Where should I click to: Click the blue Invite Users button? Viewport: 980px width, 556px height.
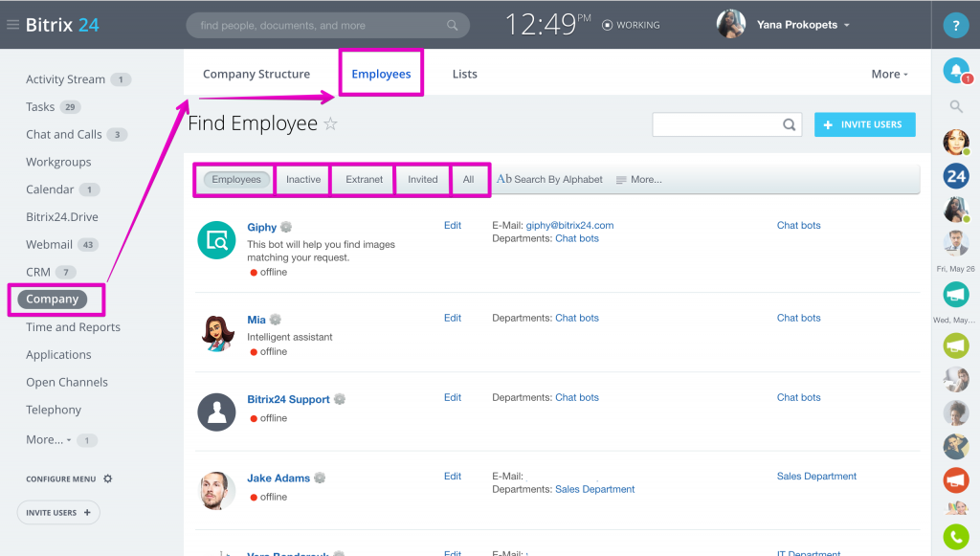point(865,124)
